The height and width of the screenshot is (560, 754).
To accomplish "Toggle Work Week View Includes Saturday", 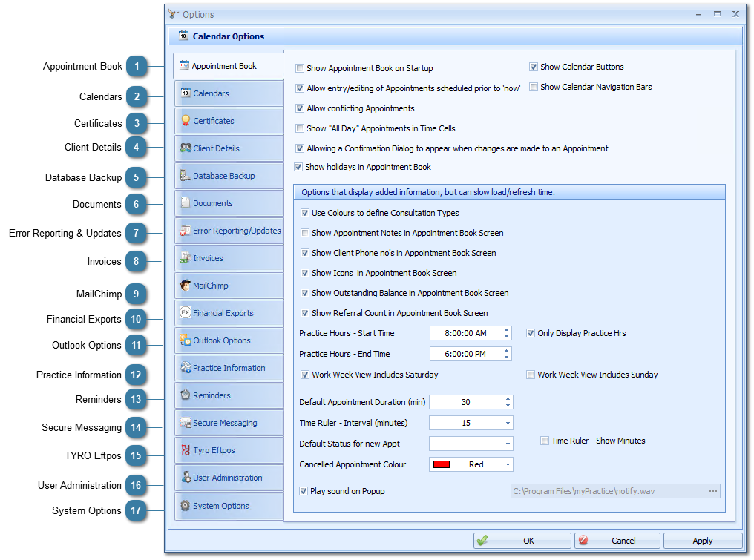I will tap(304, 375).
